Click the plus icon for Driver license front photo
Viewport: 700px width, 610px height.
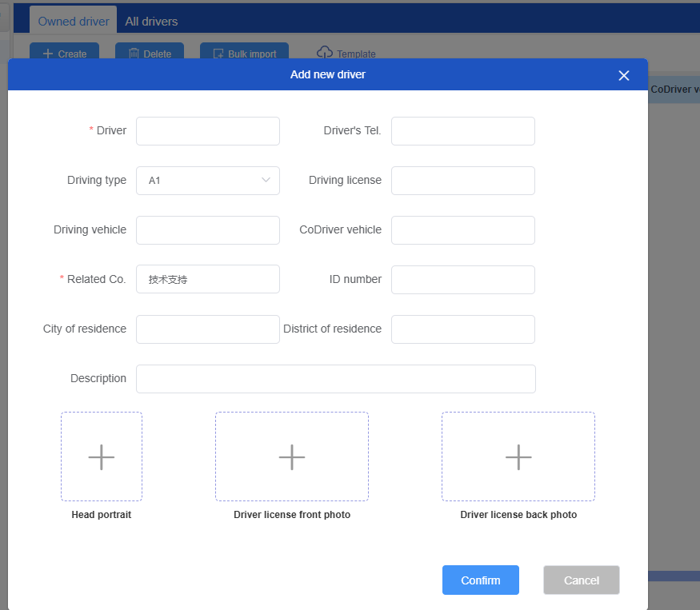click(292, 457)
